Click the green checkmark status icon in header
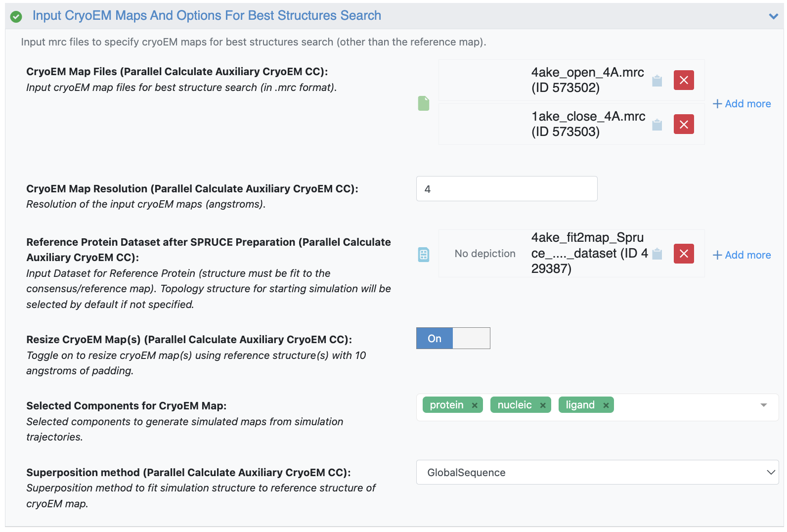The height and width of the screenshot is (532, 787). click(16, 16)
